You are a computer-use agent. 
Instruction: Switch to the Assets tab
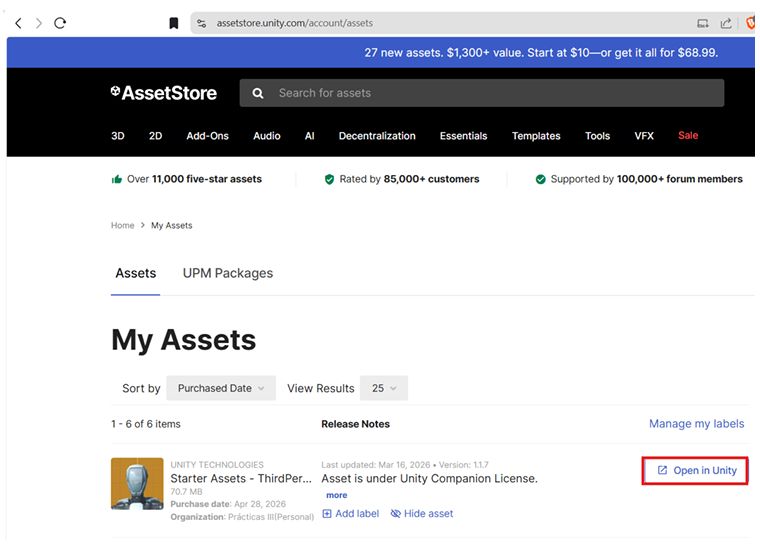coord(136,273)
